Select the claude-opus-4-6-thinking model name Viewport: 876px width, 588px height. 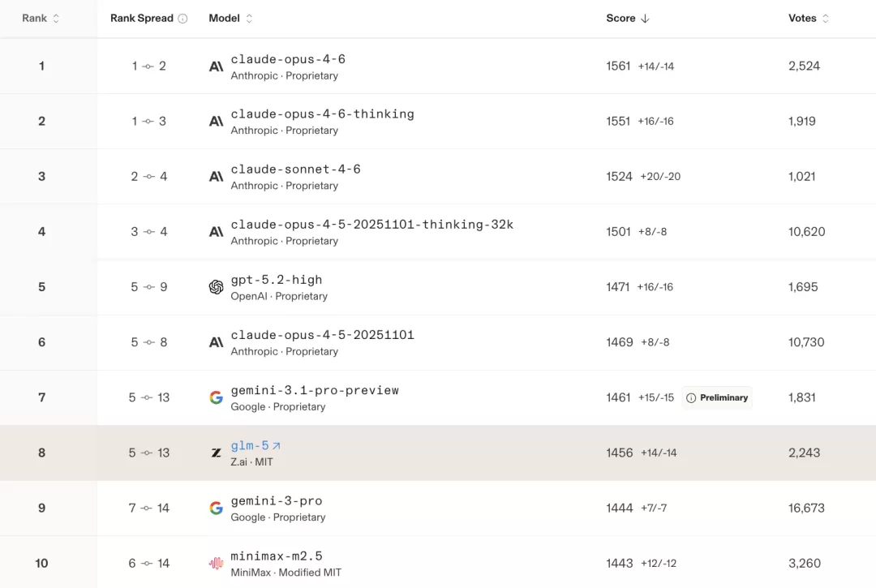click(322, 114)
